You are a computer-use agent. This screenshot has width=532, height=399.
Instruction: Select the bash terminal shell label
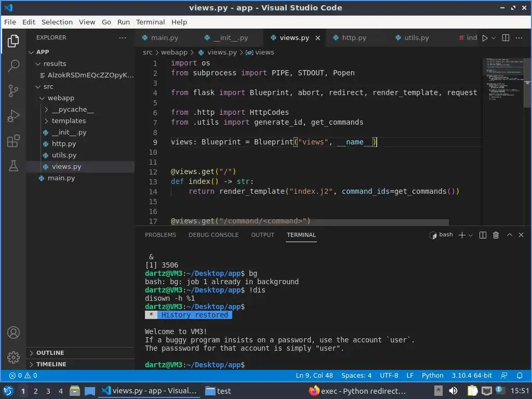pyautogui.click(x=441, y=235)
